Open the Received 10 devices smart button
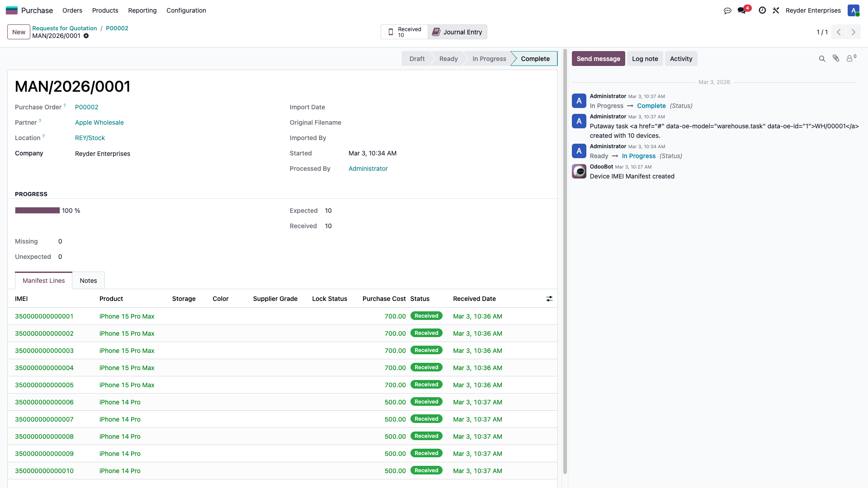 [405, 32]
